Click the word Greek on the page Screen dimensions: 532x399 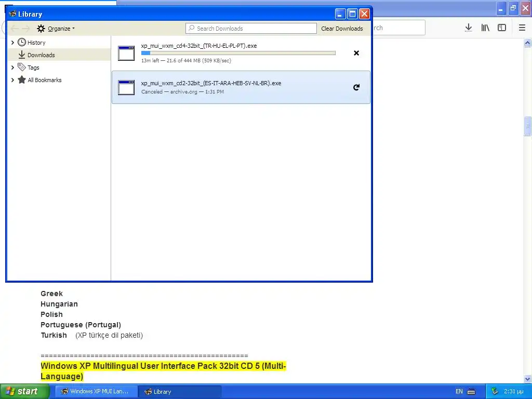(x=51, y=294)
